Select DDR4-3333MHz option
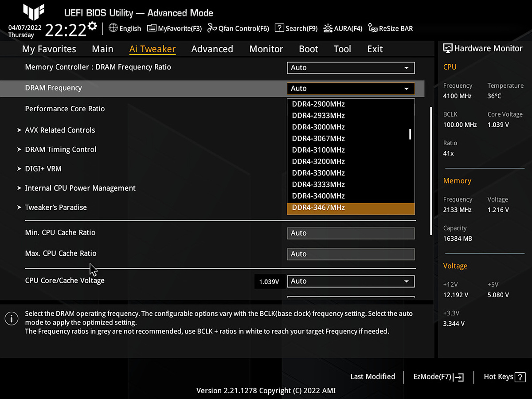The width and height of the screenshot is (532, 399). pyautogui.click(x=351, y=185)
